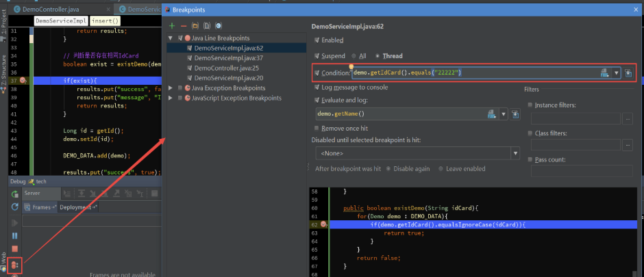This screenshot has width=644, height=277.
Task: Collapse Java Line Breakpoints tree node
Action: tap(171, 38)
